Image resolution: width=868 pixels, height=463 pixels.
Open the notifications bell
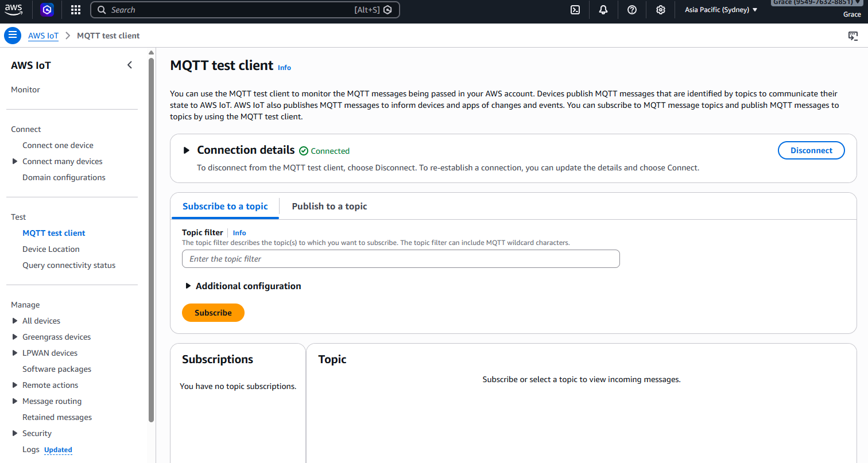(603, 10)
